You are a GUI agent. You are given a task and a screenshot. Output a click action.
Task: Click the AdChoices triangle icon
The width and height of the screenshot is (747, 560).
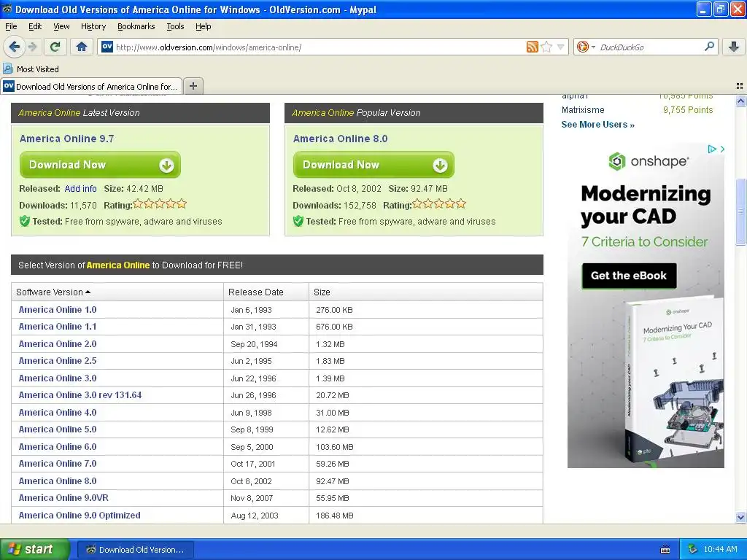712,149
